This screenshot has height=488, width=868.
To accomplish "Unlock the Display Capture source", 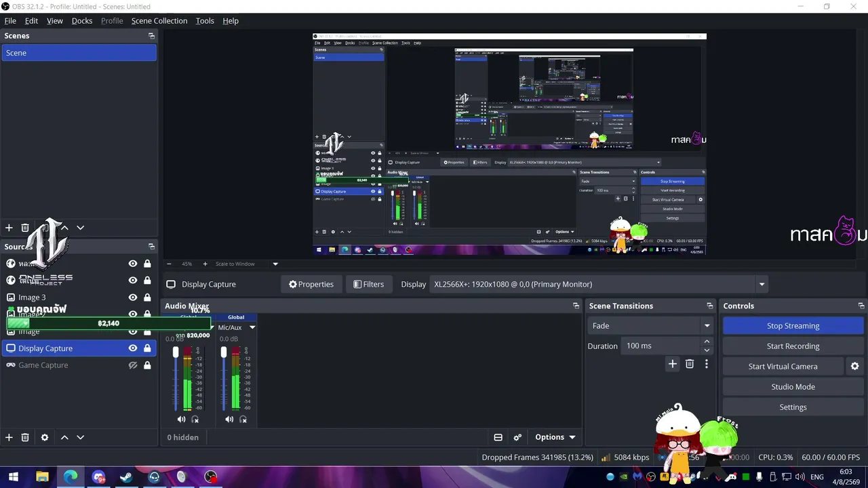I will (x=147, y=348).
